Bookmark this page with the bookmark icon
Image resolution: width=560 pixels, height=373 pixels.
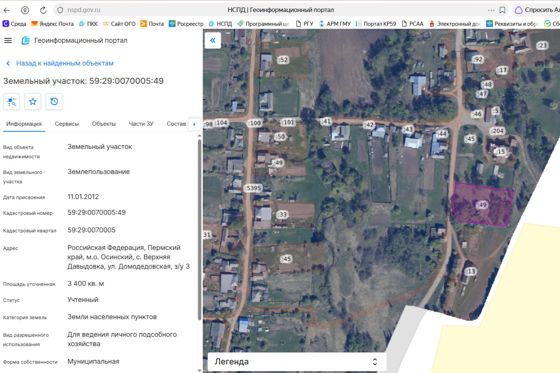pos(502,10)
